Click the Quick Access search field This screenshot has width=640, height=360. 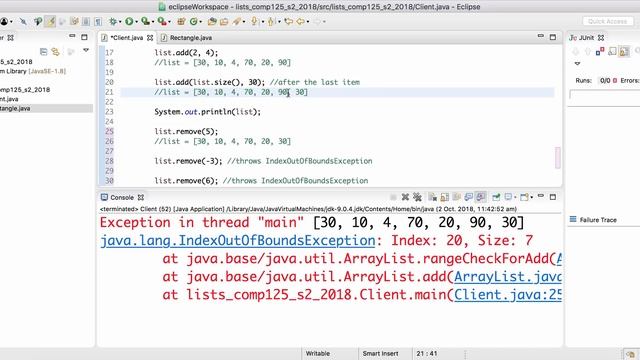coord(607,21)
